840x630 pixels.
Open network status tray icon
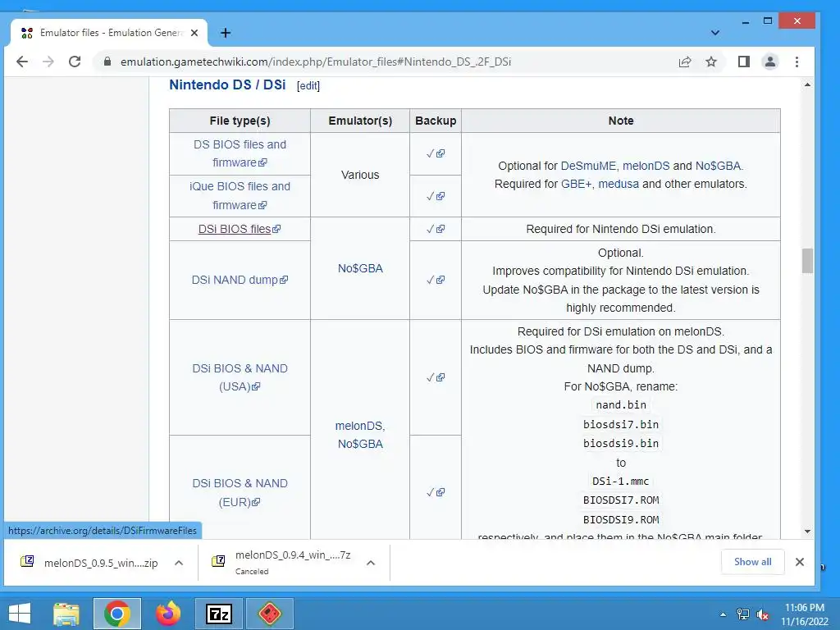pos(742,614)
